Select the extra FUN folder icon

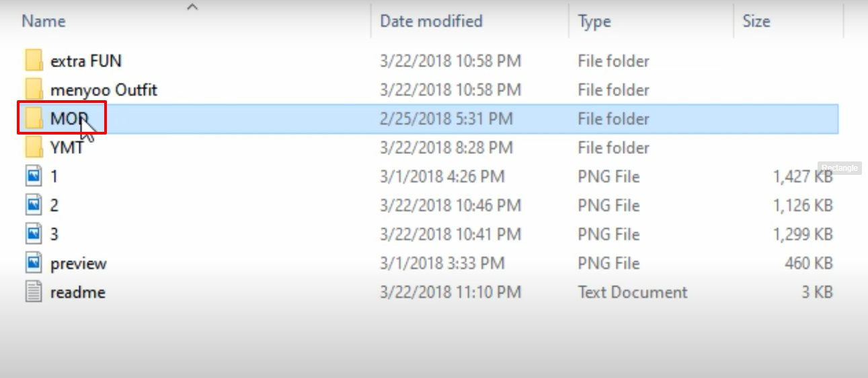click(34, 61)
